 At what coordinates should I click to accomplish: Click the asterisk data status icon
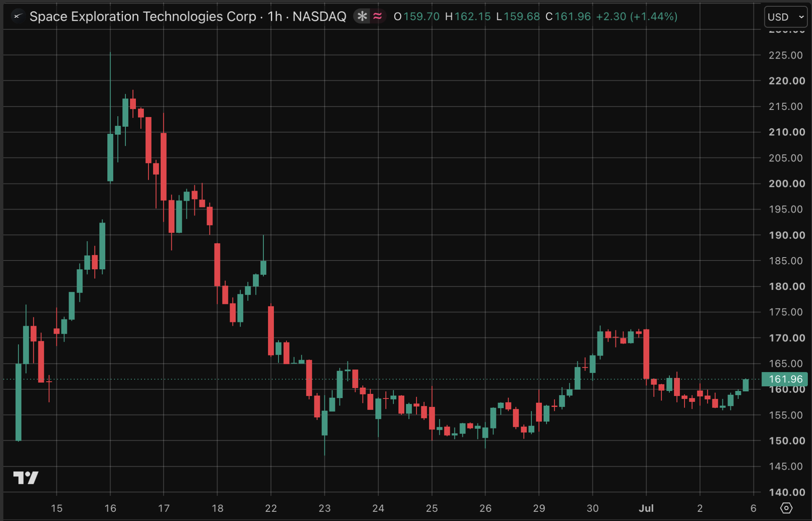pos(362,16)
